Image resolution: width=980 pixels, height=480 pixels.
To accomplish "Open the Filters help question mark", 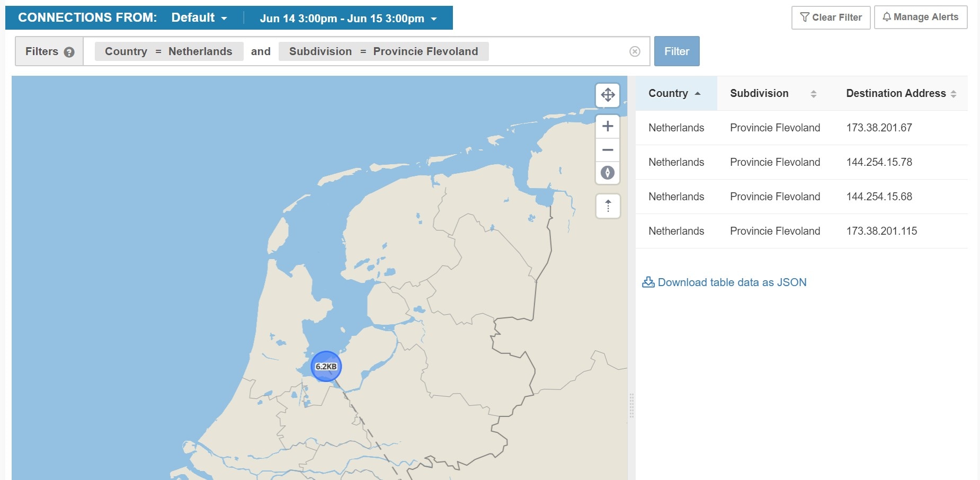I will [x=69, y=52].
